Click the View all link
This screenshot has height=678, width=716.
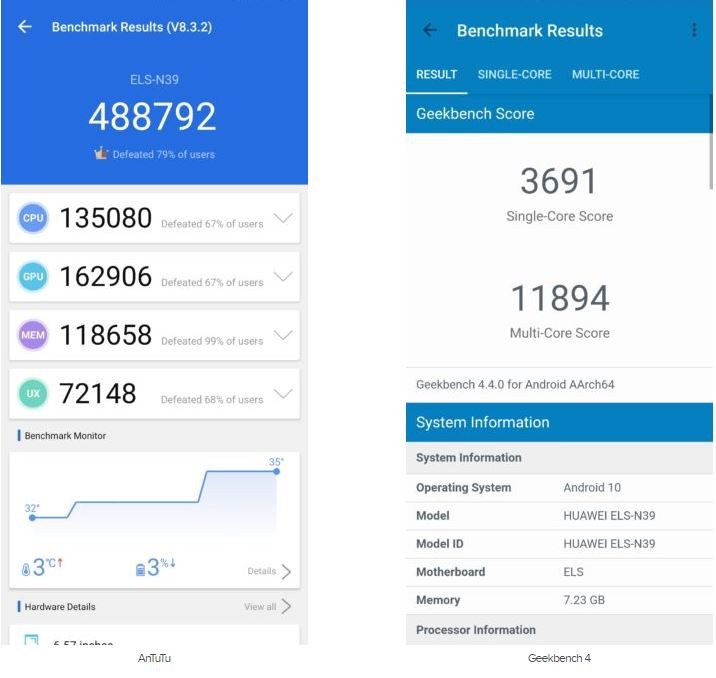click(x=260, y=606)
